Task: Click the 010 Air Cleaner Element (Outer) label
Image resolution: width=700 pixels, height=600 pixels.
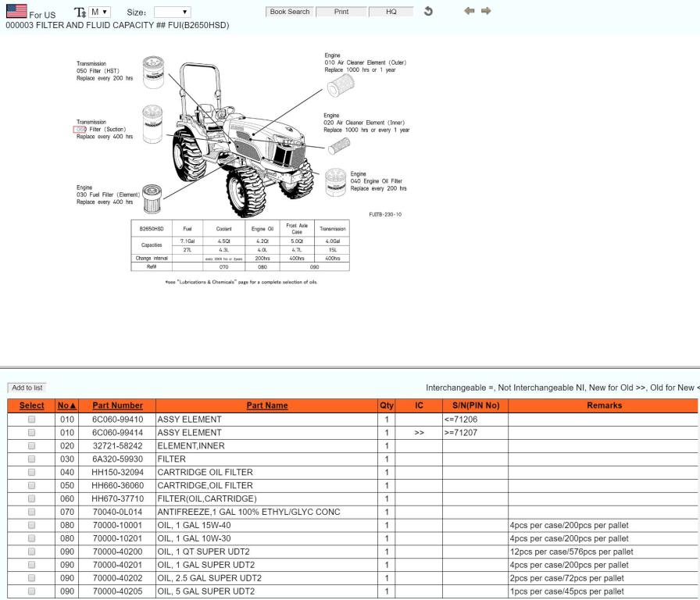Action: [x=365, y=62]
